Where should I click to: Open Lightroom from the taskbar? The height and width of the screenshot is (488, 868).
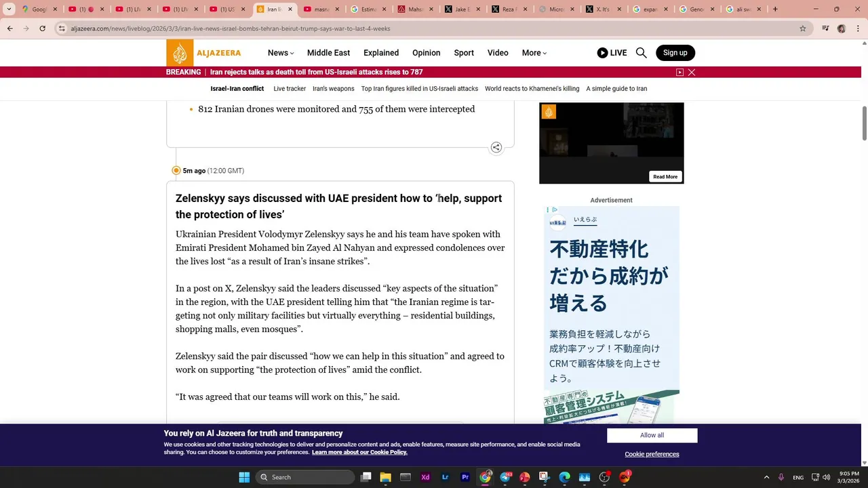click(x=446, y=477)
